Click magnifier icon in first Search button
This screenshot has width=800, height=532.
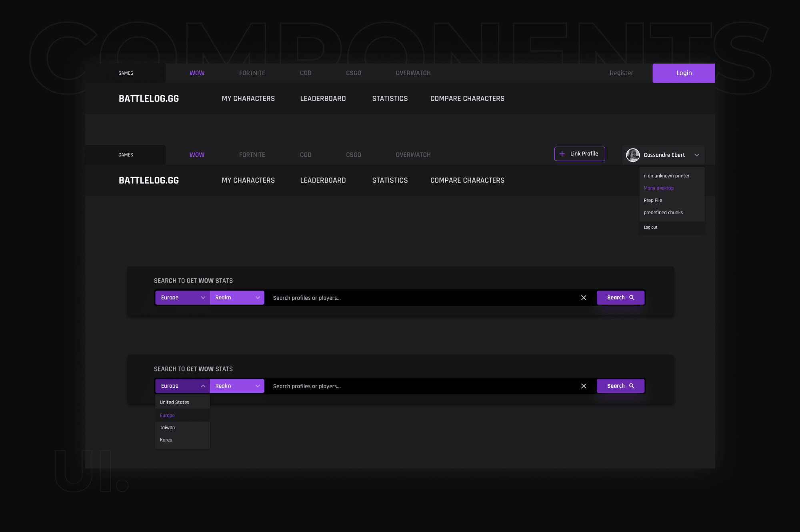[x=632, y=298]
